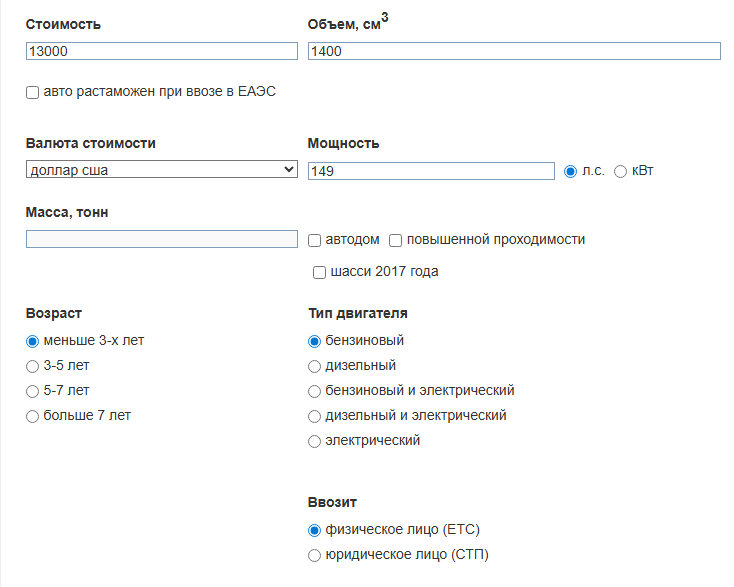Check the повышенной проходимости box

click(396, 241)
